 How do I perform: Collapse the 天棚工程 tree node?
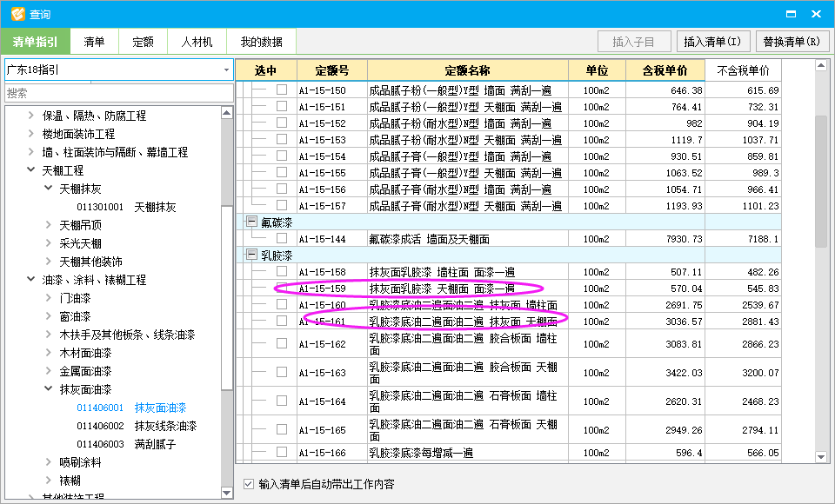(31, 169)
